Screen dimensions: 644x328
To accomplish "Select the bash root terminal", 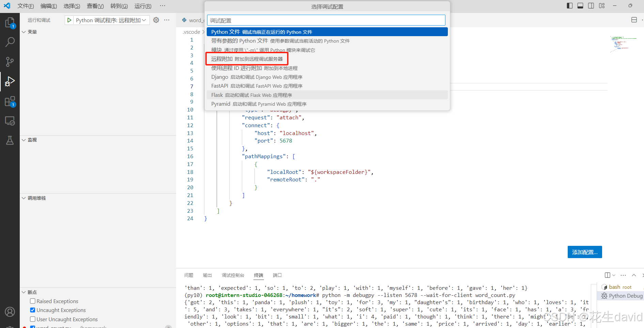I will click(620, 287).
